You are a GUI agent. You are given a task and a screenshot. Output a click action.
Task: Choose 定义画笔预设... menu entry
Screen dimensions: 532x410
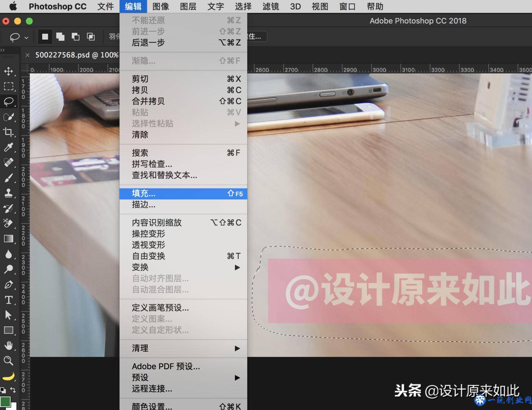click(x=183, y=308)
